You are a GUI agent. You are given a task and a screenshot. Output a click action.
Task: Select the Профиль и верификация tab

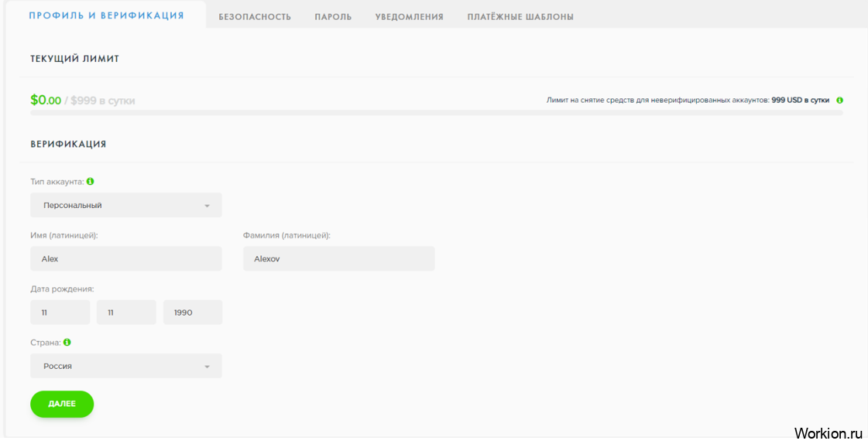coord(106,15)
